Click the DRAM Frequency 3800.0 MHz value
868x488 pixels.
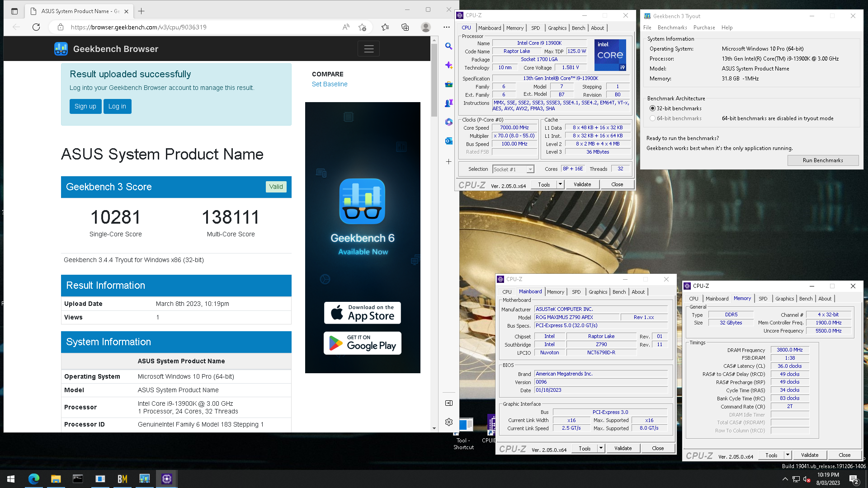tap(789, 350)
